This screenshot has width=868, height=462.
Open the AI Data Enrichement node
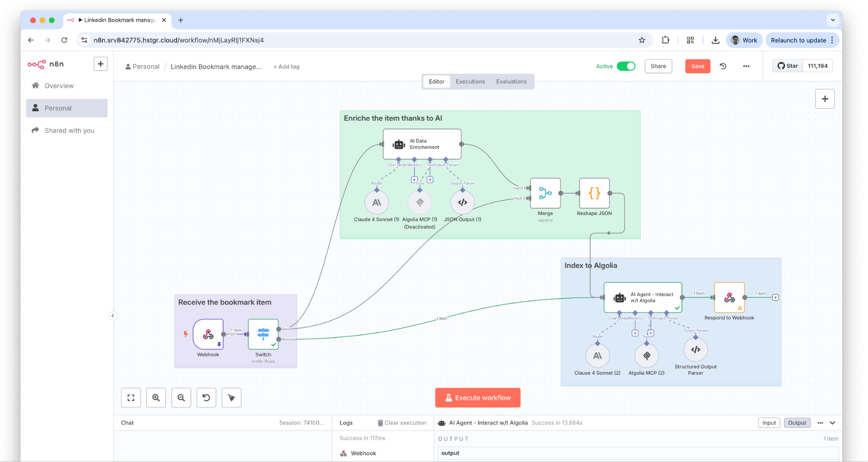point(422,144)
